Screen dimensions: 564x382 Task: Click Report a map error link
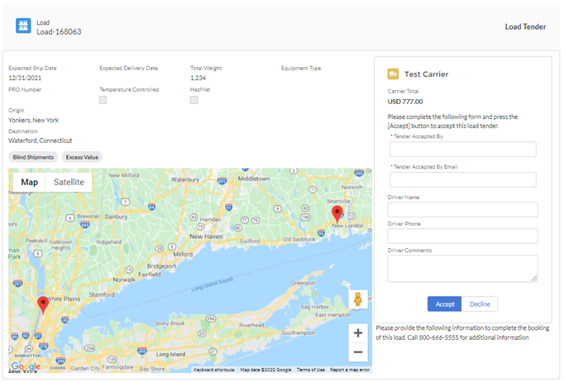[x=350, y=370]
